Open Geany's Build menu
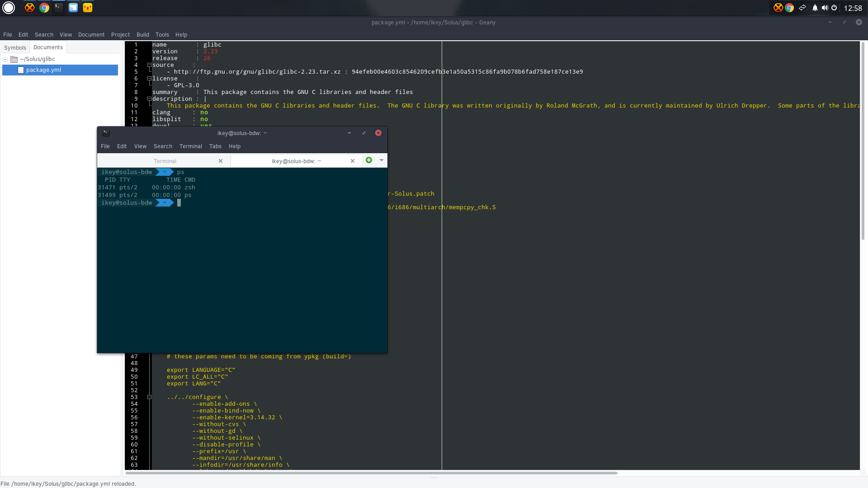 click(x=143, y=35)
